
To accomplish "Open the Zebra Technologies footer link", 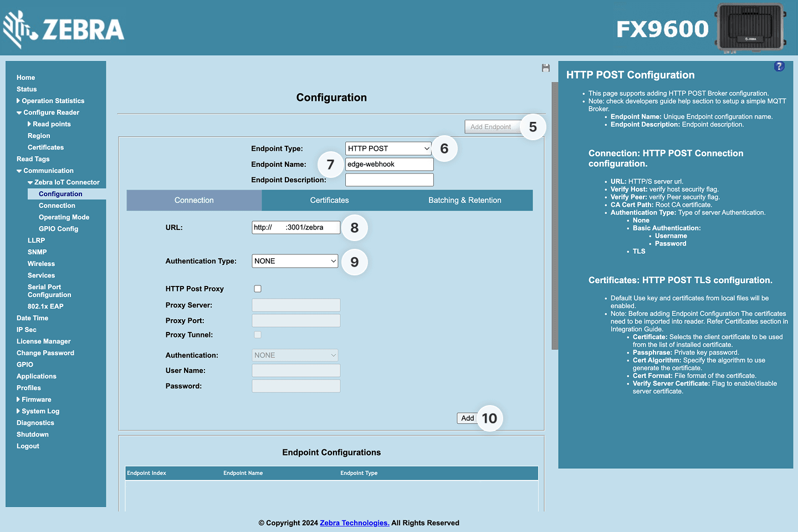I will click(355, 523).
